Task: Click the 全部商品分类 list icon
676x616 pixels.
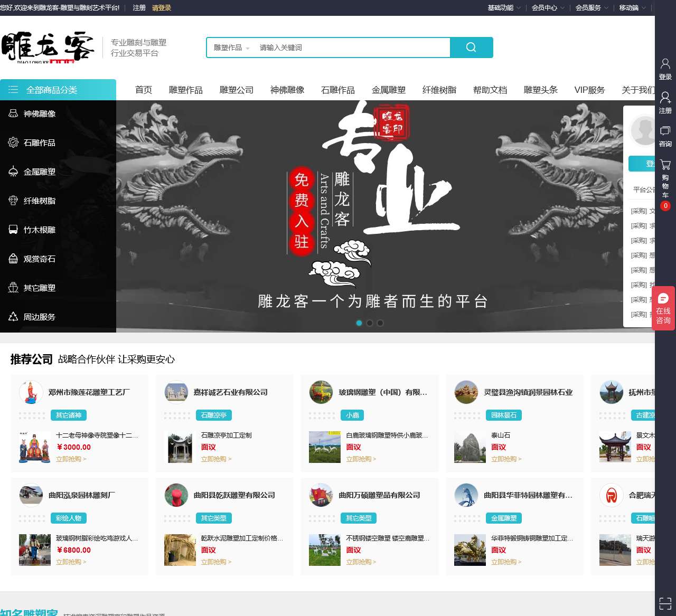Action: [x=13, y=90]
